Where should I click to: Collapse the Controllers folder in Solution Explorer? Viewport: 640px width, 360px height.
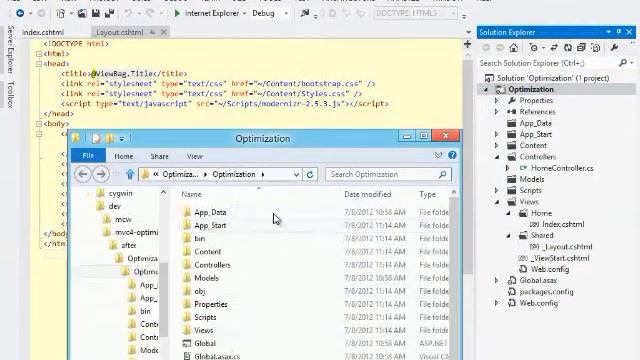497,157
